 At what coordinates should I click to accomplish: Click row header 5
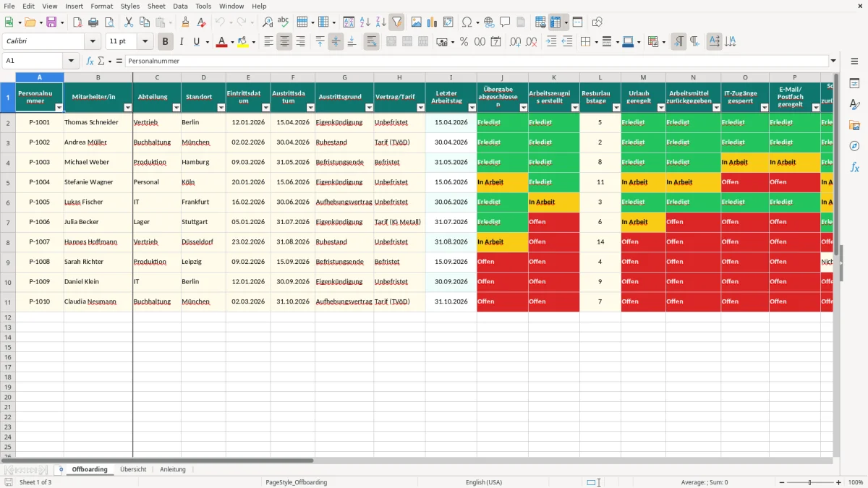(x=7, y=182)
